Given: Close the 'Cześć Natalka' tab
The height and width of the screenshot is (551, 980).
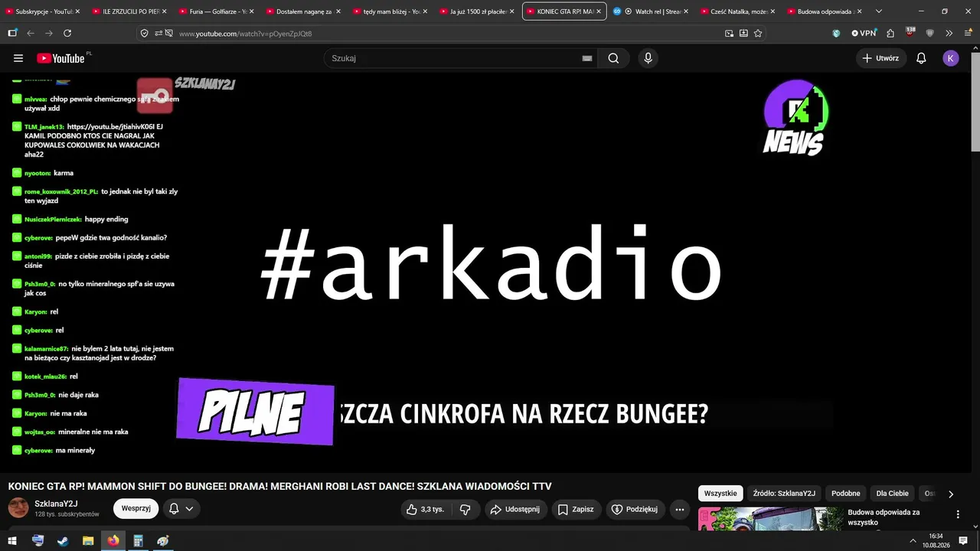Looking at the screenshot, I should pos(773,11).
